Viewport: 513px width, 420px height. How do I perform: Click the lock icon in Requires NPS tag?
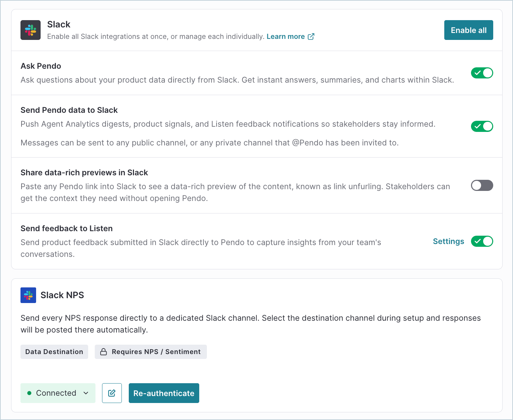tap(103, 352)
